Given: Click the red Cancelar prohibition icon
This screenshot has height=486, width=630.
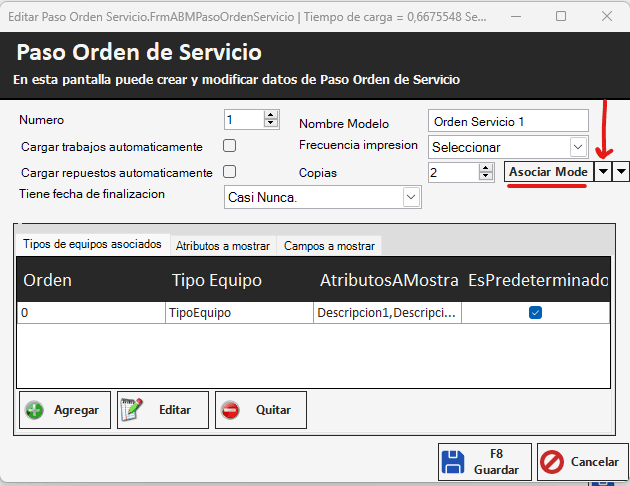Looking at the screenshot, I should click(551, 461).
